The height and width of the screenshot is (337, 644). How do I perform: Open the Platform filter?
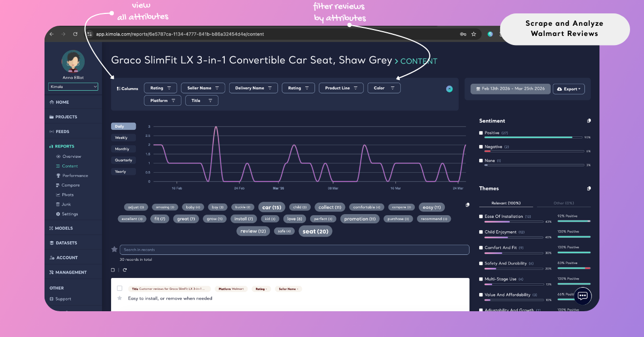click(163, 100)
